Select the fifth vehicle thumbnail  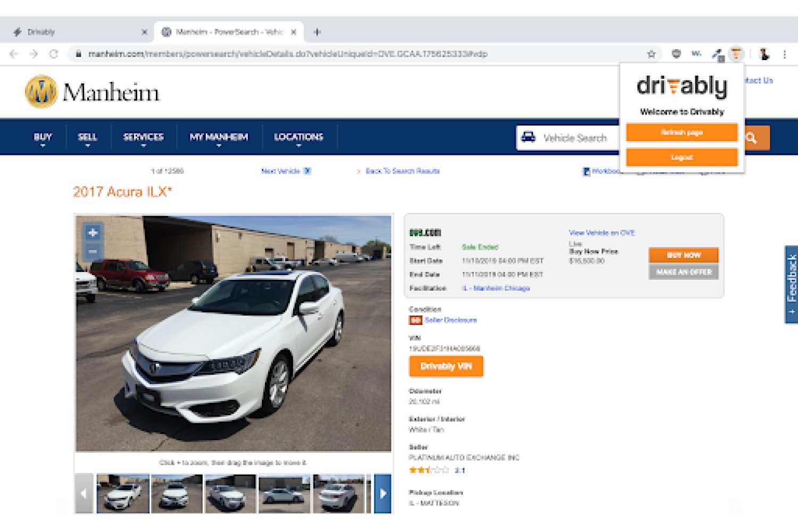tap(339, 494)
